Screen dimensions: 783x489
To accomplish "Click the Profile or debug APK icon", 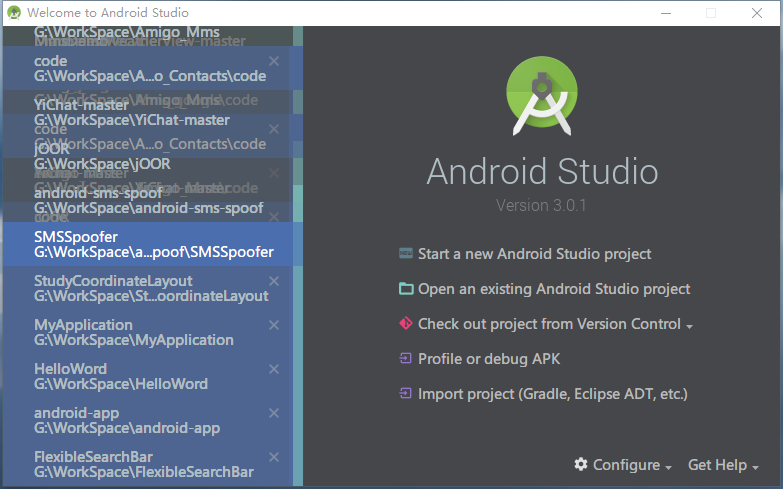I will tap(405, 358).
